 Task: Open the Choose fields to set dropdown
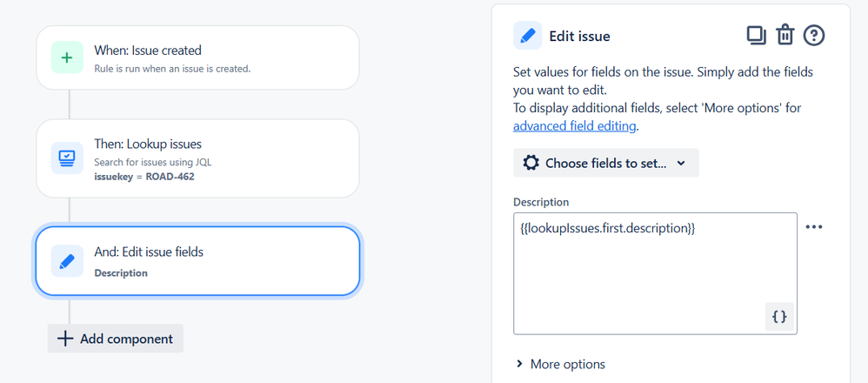606,163
